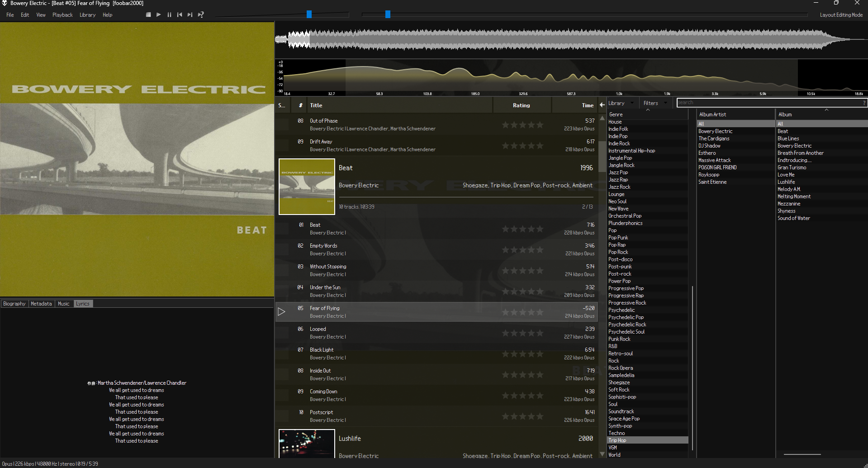Screen dimensions: 868x468
Task: Click the Album column sort chevron
Action: point(826,109)
